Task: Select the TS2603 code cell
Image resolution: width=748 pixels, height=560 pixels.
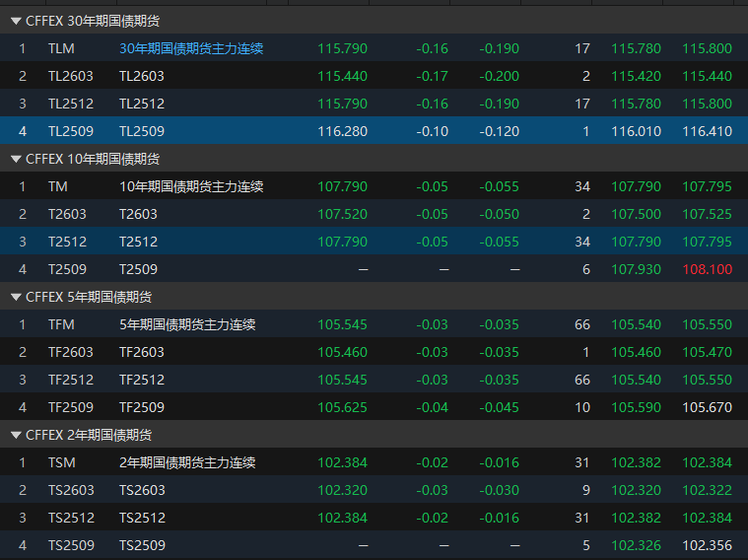Action: [71, 490]
